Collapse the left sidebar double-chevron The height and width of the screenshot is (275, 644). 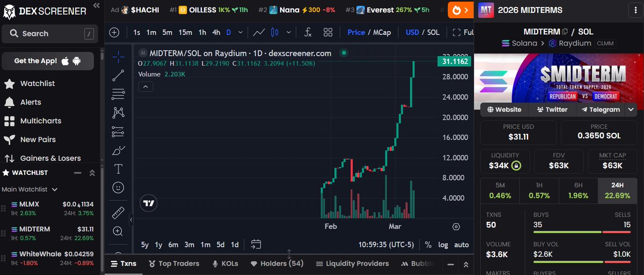point(96,5)
